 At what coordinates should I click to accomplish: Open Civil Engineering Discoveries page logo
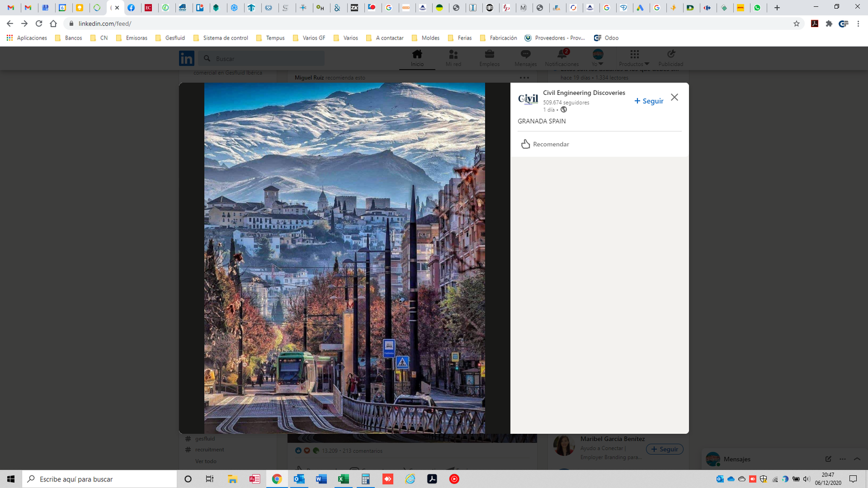click(x=528, y=99)
